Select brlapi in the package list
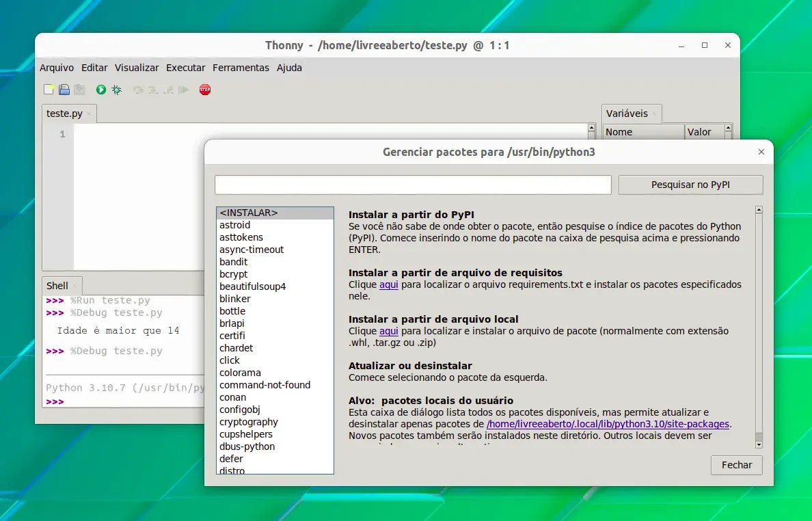 [x=275, y=323]
